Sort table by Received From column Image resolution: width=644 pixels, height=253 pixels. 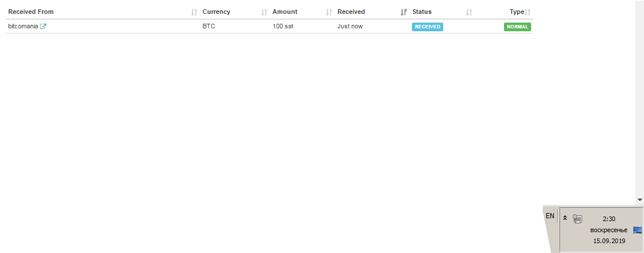coord(194,12)
